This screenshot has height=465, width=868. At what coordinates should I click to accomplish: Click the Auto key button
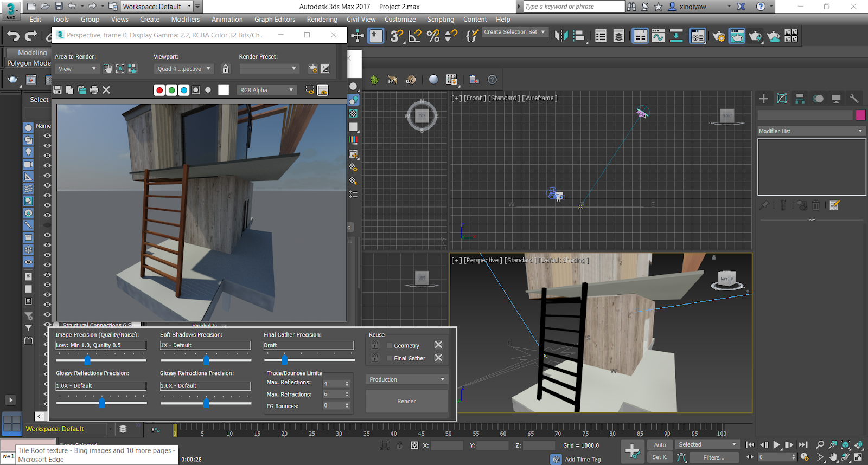pos(660,445)
